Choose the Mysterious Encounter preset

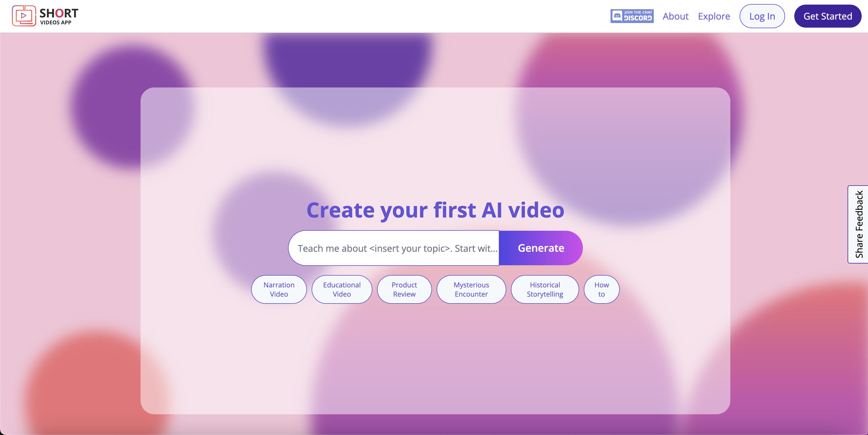pyautogui.click(x=471, y=289)
